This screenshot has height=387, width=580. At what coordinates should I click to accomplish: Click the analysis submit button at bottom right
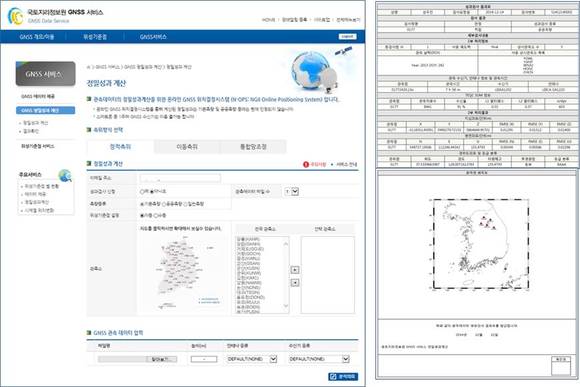coord(343,376)
